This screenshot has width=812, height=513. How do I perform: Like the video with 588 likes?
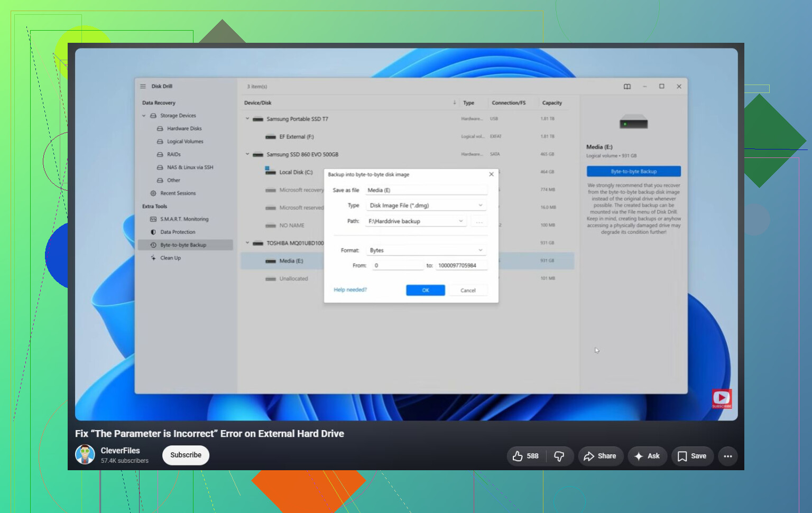[x=525, y=456]
